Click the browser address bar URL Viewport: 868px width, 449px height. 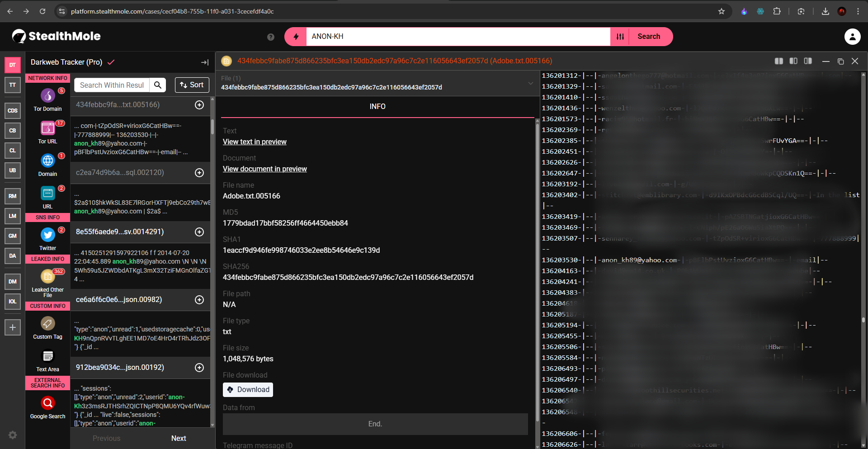click(x=172, y=11)
